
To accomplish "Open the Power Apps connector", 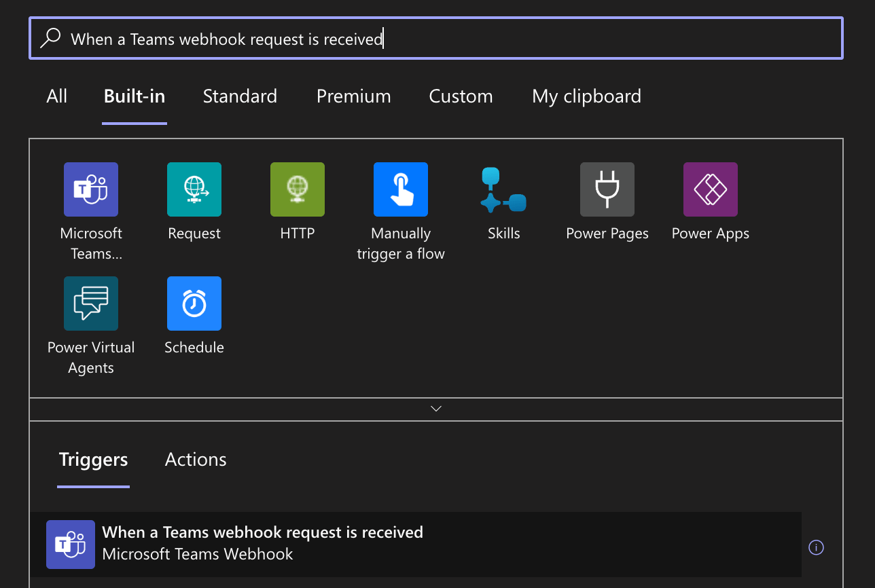I will pos(710,189).
